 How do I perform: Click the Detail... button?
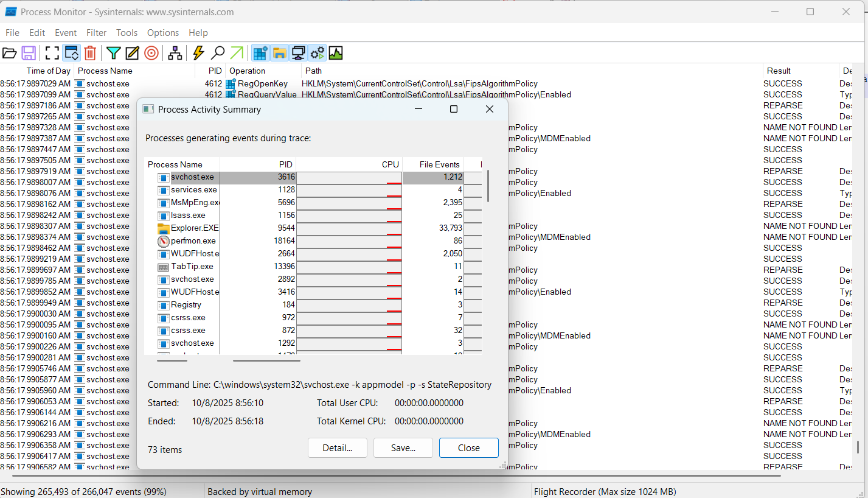[x=338, y=448]
